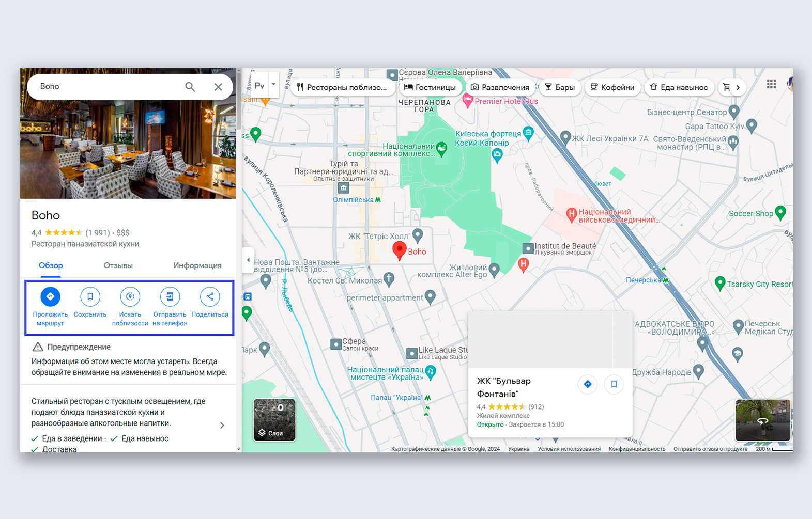
Task: Click the Искать поблизости icon
Action: click(x=130, y=296)
